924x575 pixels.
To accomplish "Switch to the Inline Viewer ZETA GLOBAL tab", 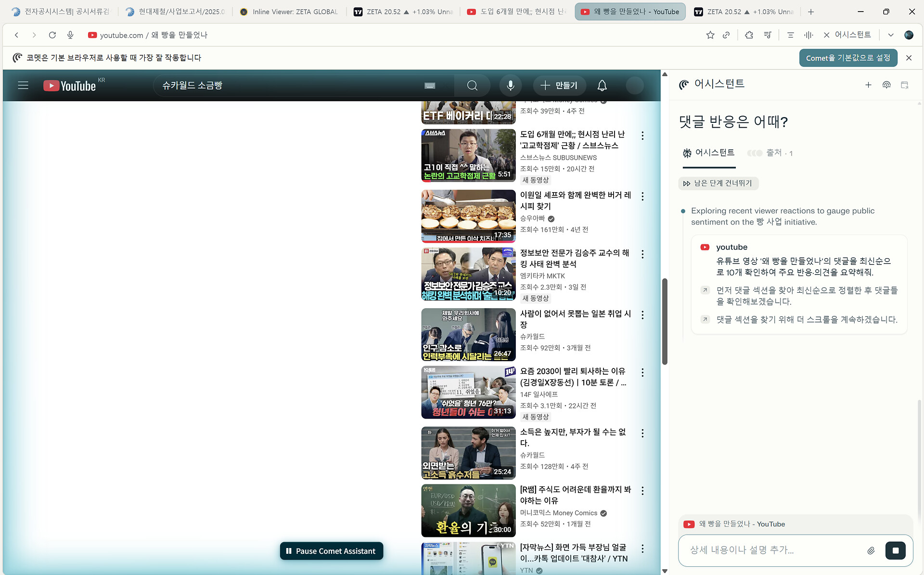I will pos(289,12).
